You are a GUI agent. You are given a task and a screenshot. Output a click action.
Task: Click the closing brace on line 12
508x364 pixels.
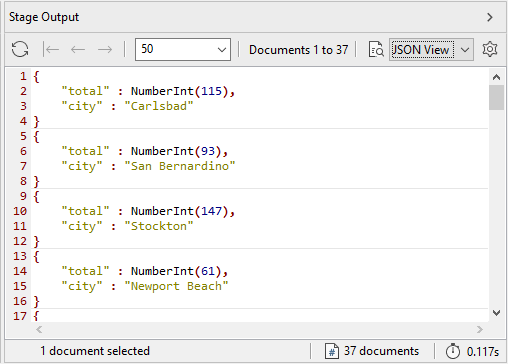[36, 241]
